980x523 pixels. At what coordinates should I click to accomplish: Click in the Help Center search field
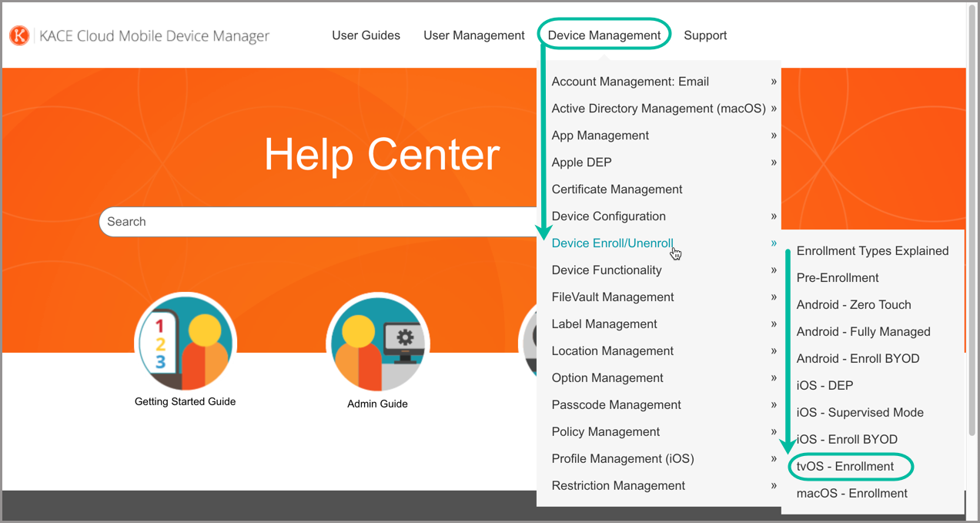tap(316, 222)
